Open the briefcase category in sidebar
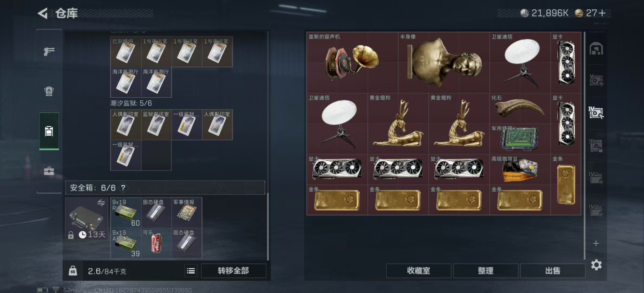The height and width of the screenshot is (293, 644). pos(49,171)
